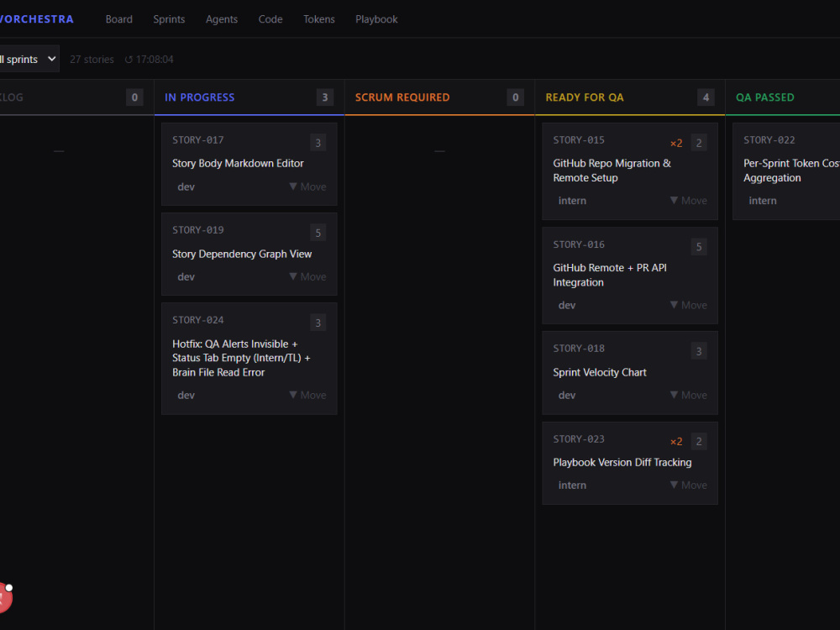The image size is (840, 630).
Task: Click the ORCHESTRA logo
Action: [36, 19]
